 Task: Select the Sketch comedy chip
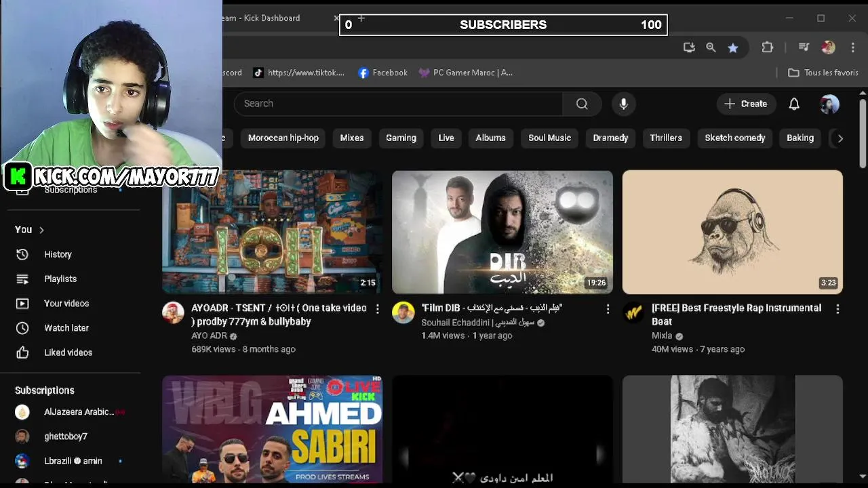tap(734, 138)
